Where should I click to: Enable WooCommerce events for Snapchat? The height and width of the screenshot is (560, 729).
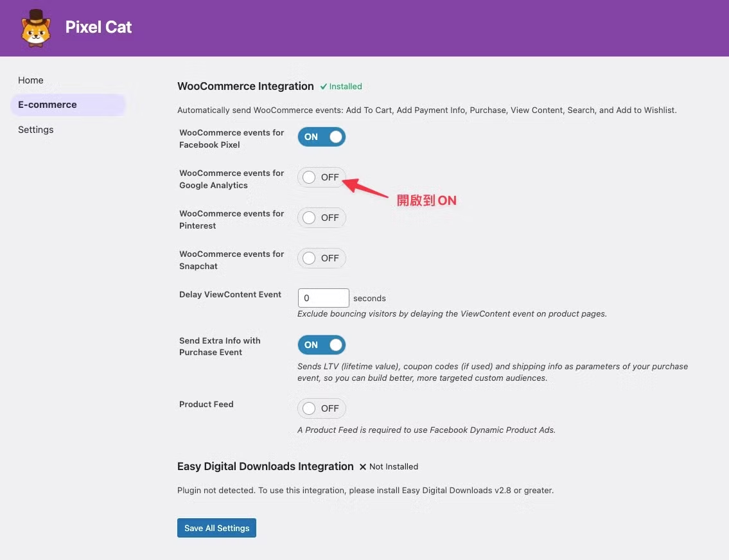tap(322, 258)
